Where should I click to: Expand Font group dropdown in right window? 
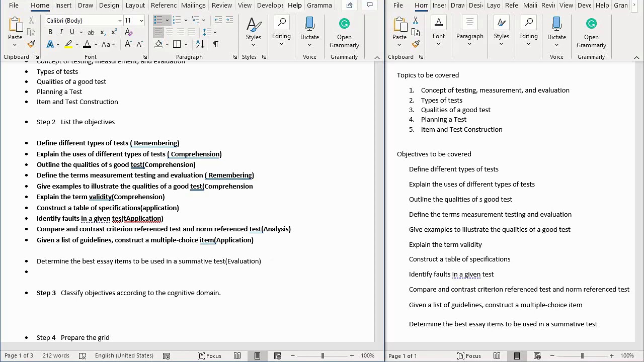click(439, 31)
